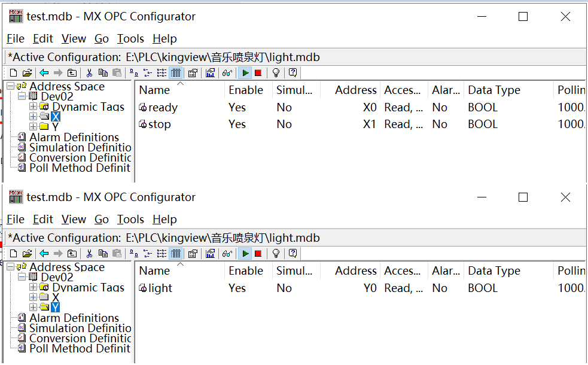Collapse Address Space node in lower window tree
The width and height of the screenshot is (588, 365).
11,267
